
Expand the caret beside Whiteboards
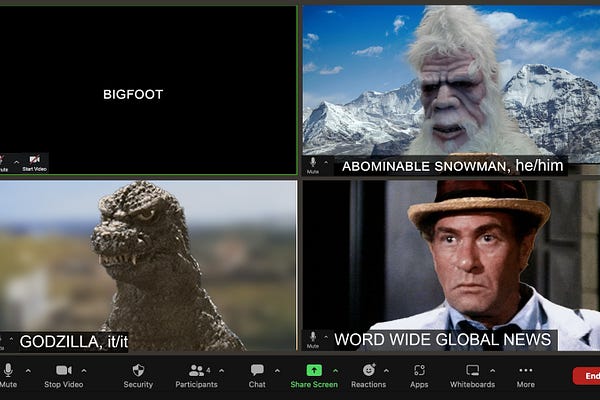(x=492, y=371)
